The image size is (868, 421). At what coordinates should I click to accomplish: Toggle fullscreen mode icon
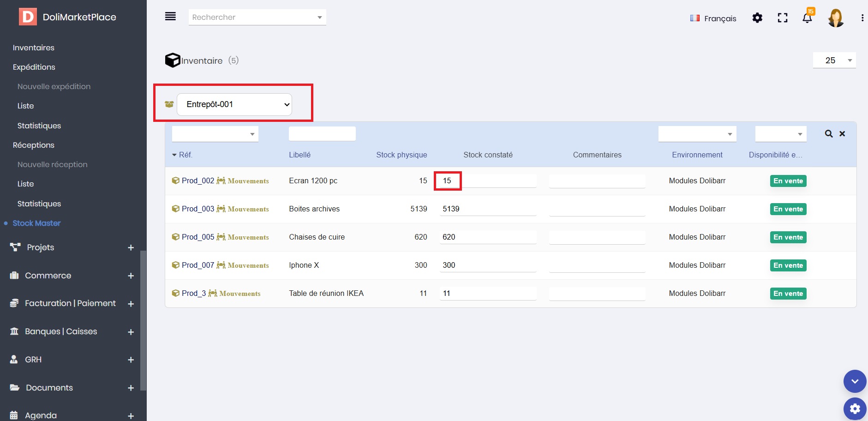tap(783, 18)
